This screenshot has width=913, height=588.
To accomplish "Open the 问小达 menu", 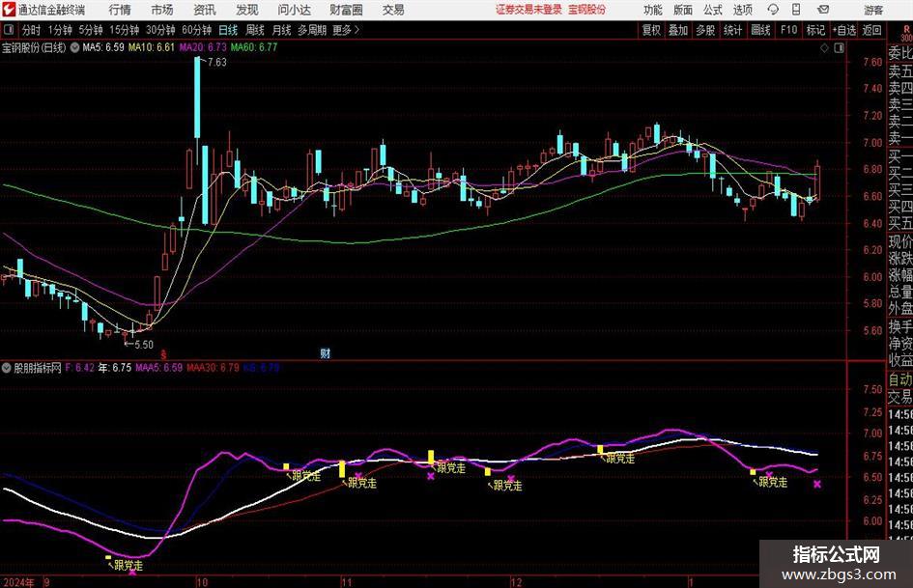I will click(x=294, y=10).
